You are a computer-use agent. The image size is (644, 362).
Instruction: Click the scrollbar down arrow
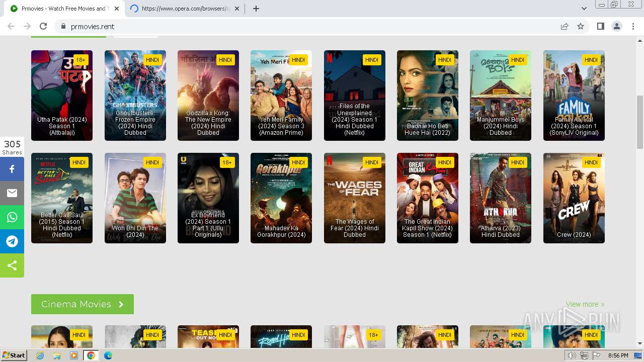(640, 343)
